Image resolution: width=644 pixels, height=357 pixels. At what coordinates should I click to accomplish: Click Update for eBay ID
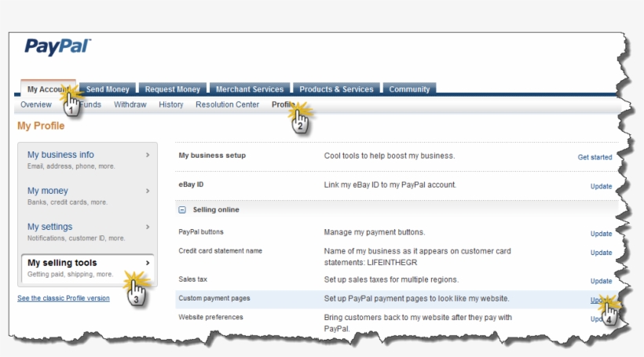click(601, 186)
